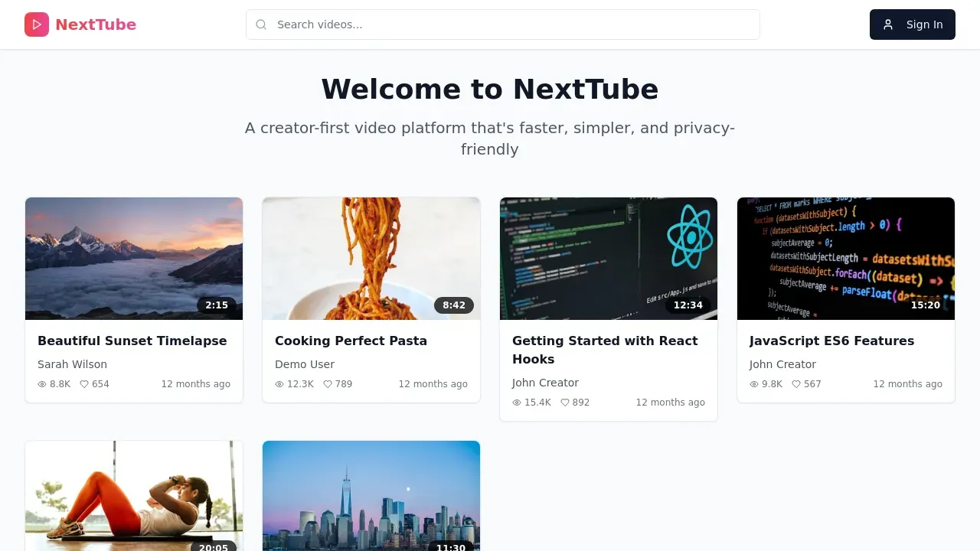Image resolution: width=980 pixels, height=551 pixels.
Task: Visit Demo User's channel
Action: tap(305, 364)
